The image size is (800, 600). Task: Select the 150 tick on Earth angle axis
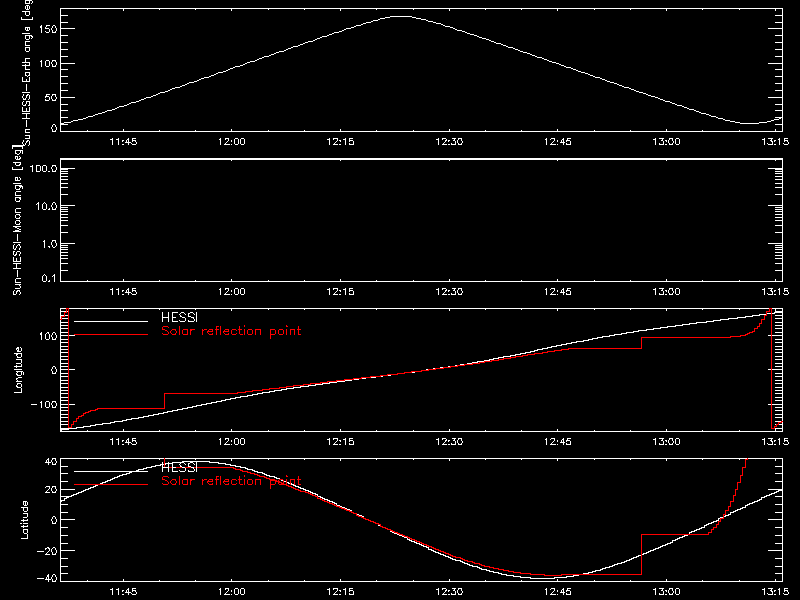pyautogui.click(x=48, y=29)
